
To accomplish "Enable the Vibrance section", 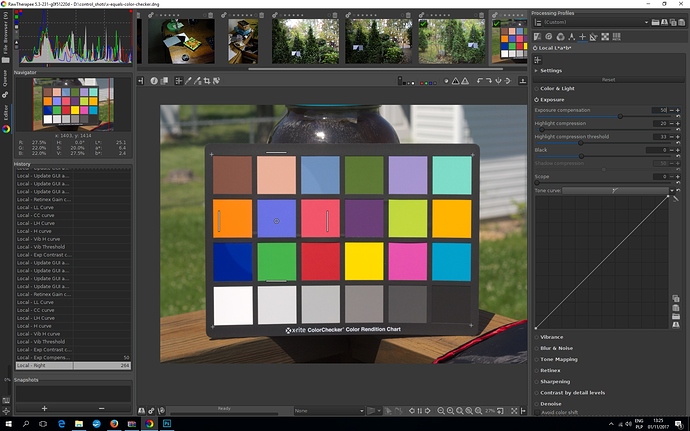I will coord(537,337).
